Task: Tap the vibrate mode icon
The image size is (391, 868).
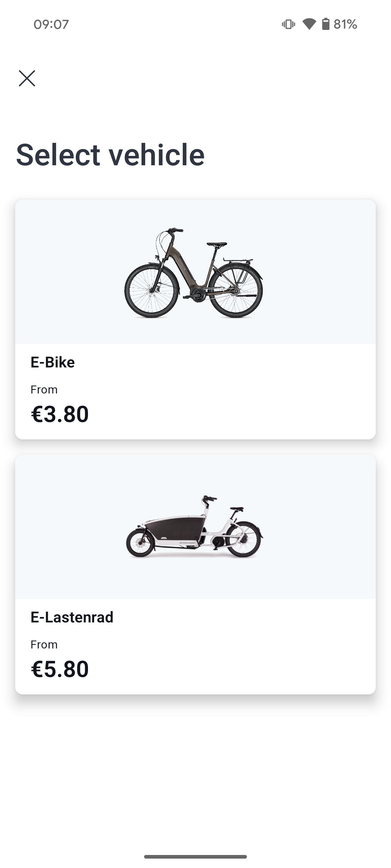Action: pos(288,24)
